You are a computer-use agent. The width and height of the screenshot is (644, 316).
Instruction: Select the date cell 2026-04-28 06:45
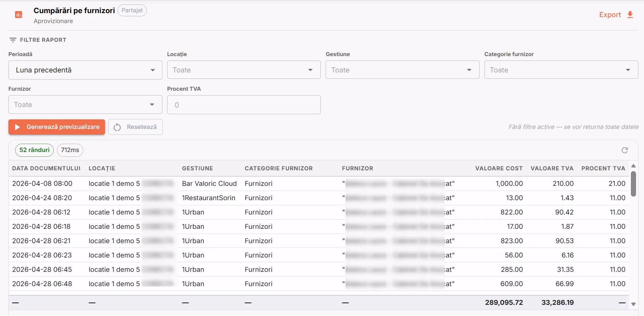[x=42, y=269]
